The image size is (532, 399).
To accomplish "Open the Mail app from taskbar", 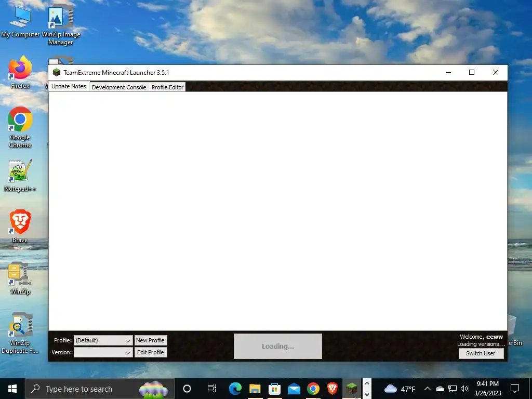I will 294,389.
